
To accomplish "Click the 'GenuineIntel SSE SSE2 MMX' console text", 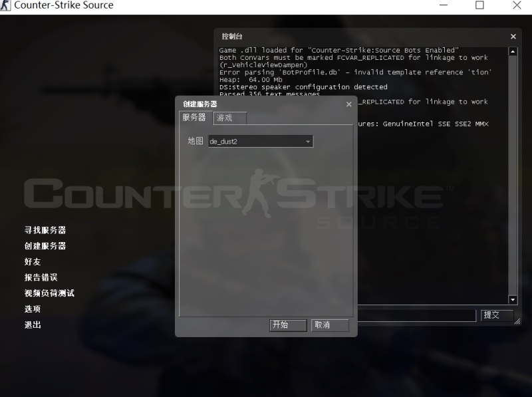I will [x=436, y=124].
